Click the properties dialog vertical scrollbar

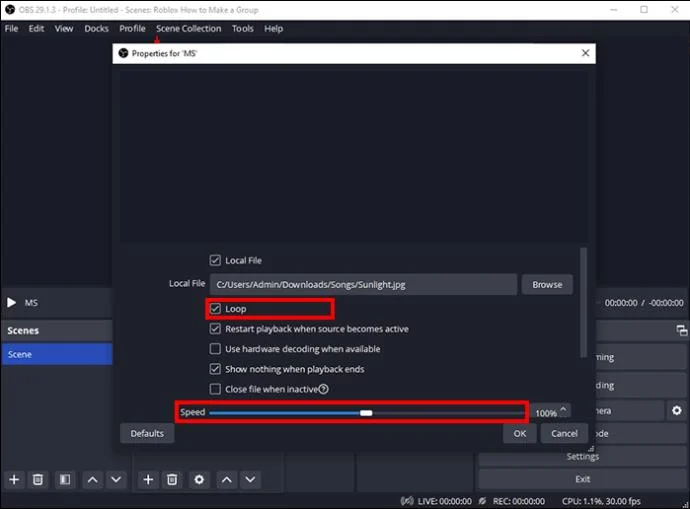(584, 303)
